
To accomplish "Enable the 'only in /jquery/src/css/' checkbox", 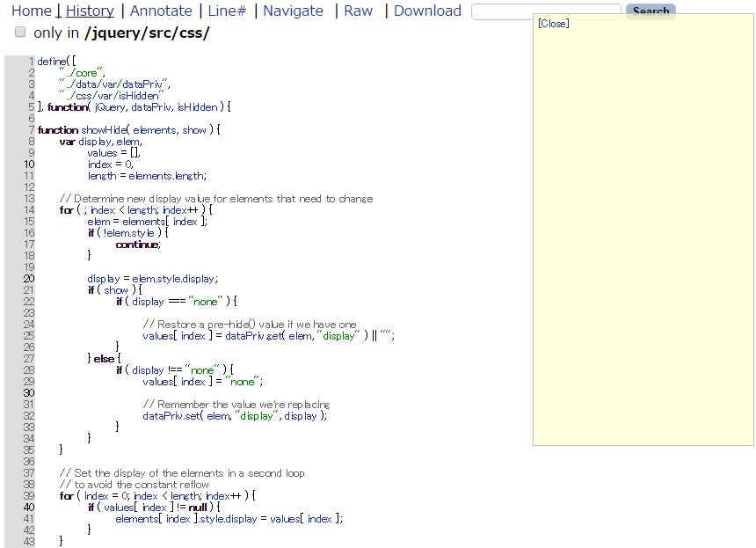I will click(20, 33).
